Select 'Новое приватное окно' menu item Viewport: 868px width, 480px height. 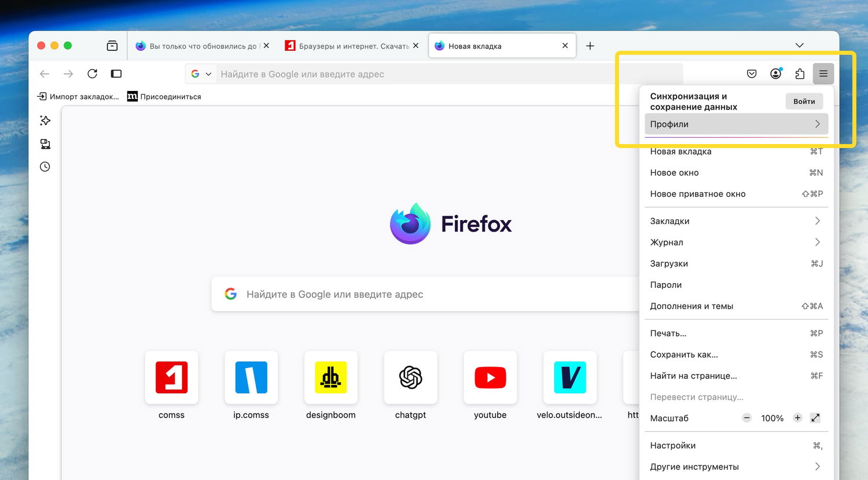coord(737,194)
